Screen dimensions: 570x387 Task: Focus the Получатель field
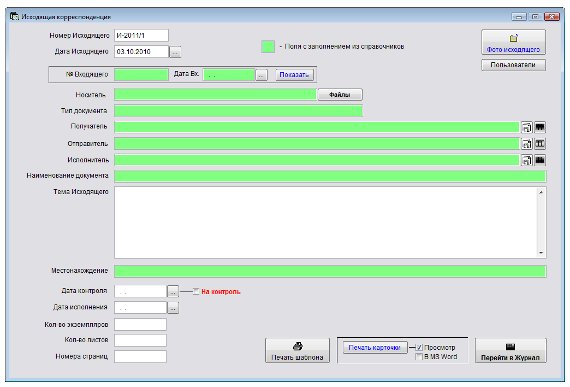pyautogui.click(x=317, y=127)
